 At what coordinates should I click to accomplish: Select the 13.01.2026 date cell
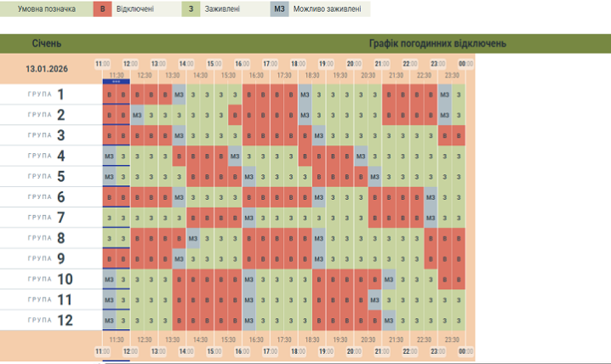click(x=47, y=69)
